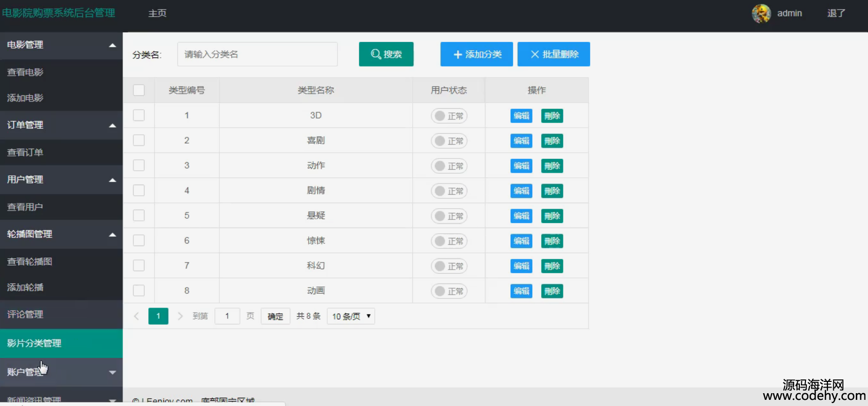The height and width of the screenshot is (406, 868).
Task: Click the previous page arrow
Action: [x=136, y=316]
